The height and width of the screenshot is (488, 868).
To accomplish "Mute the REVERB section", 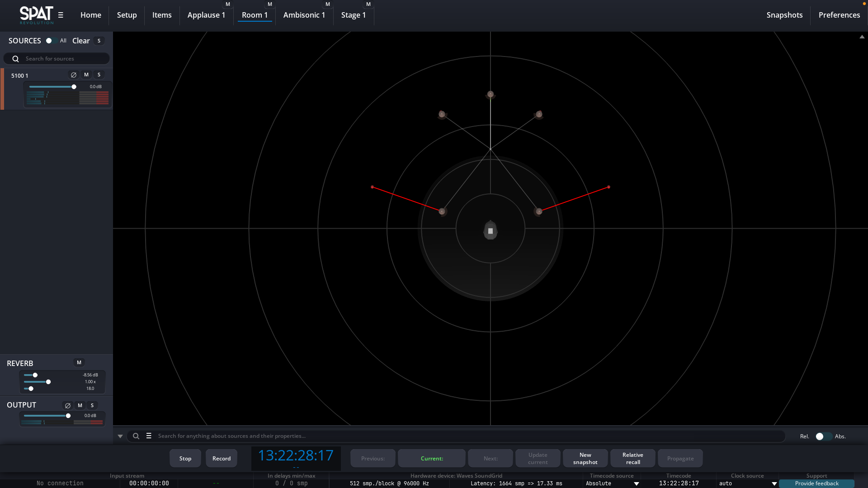I will 79,362.
